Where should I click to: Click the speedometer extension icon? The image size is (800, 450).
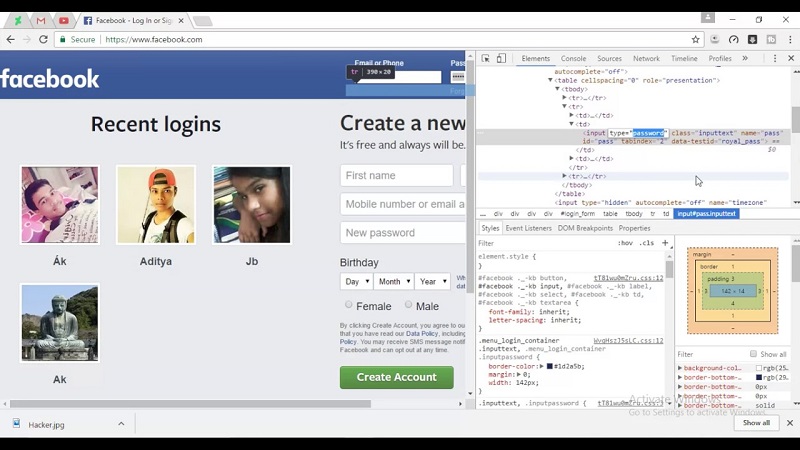pyautogui.click(x=733, y=39)
